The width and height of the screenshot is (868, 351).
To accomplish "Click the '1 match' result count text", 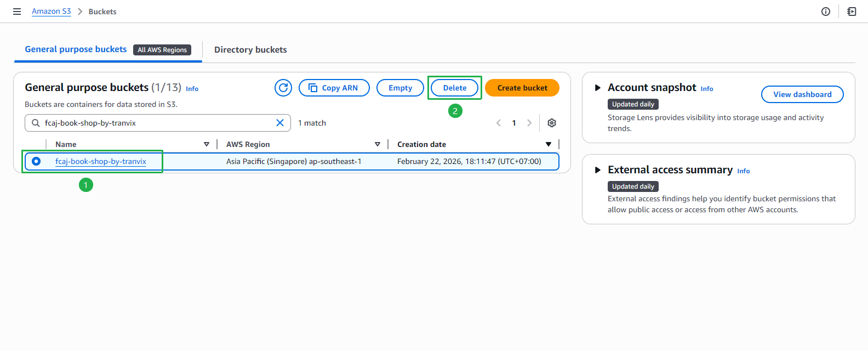I will click(x=312, y=123).
